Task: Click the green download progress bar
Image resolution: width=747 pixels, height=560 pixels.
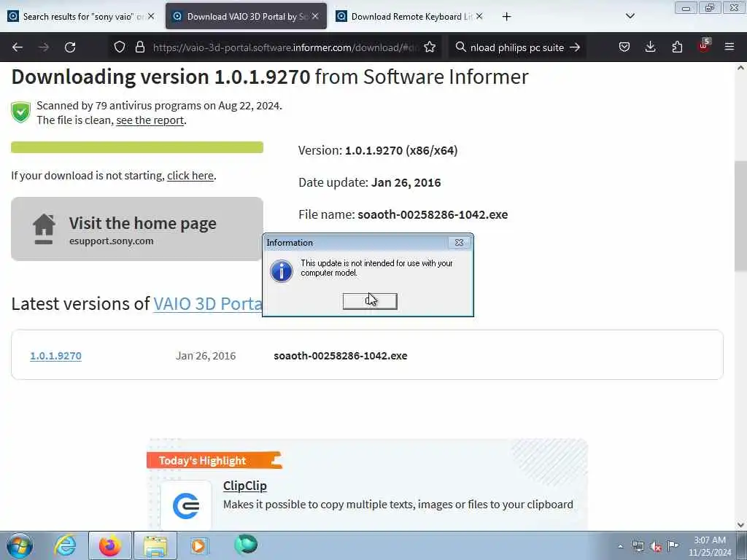Action: tap(137, 147)
